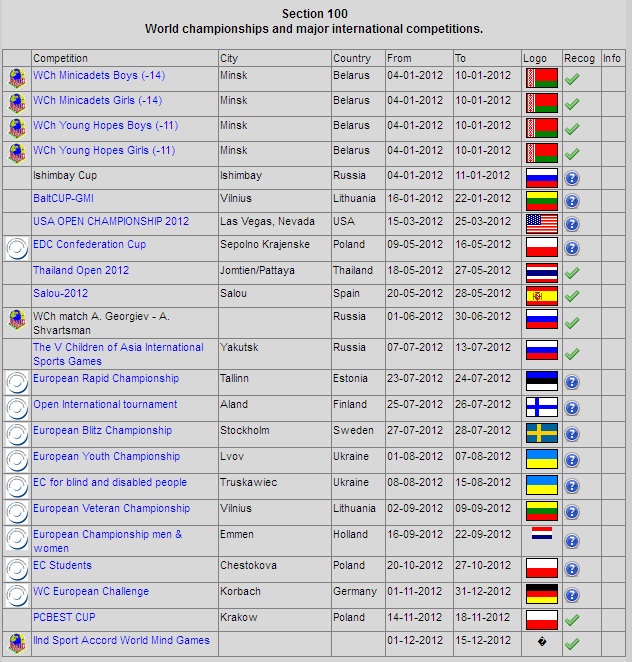This screenshot has width=632, height=662.
Task: Click green checkmark in PCBEST CUP row
Action: [572, 620]
